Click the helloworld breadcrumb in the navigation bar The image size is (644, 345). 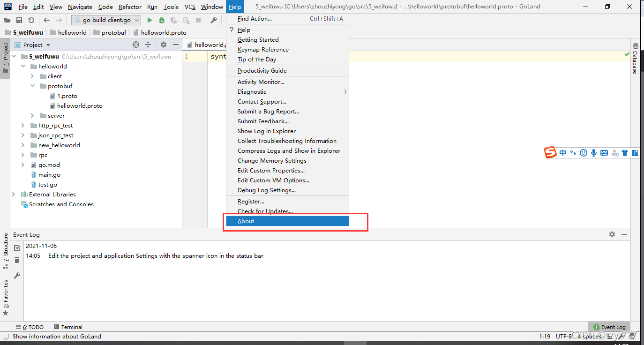click(68, 32)
